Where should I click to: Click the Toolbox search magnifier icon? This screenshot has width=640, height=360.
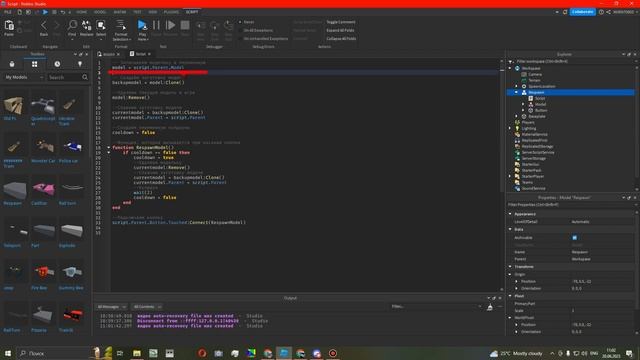85,77
